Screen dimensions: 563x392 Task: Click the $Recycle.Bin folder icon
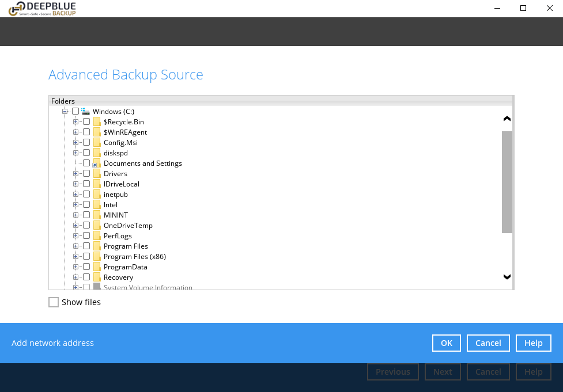pos(97,122)
